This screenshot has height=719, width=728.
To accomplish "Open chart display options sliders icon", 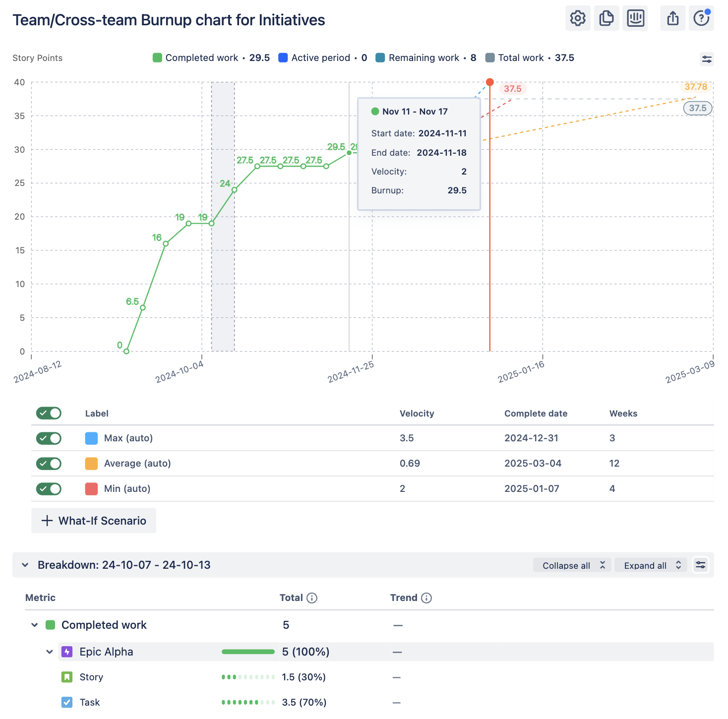I will pyautogui.click(x=707, y=59).
